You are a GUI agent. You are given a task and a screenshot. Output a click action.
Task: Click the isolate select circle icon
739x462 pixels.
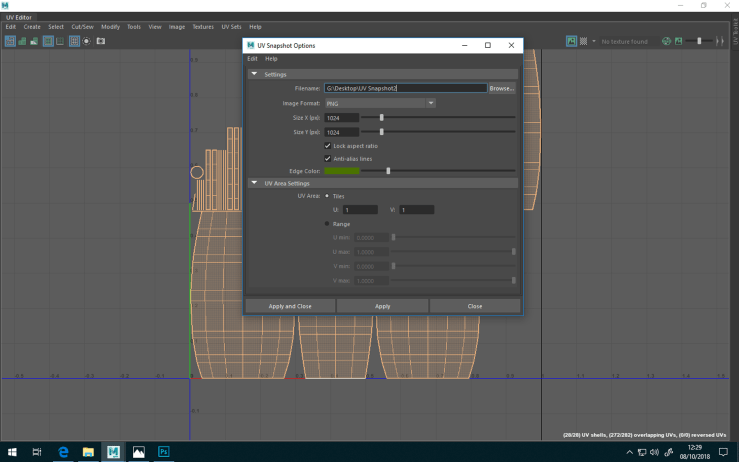click(x=86, y=41)
